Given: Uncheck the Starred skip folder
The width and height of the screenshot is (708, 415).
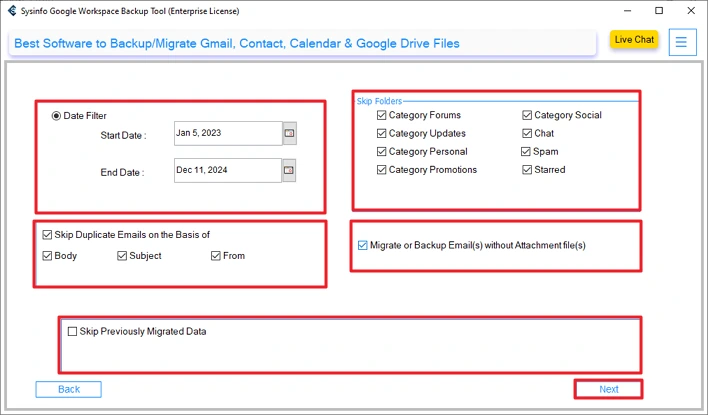Looking at the screenshot, I should pos(527,170).
